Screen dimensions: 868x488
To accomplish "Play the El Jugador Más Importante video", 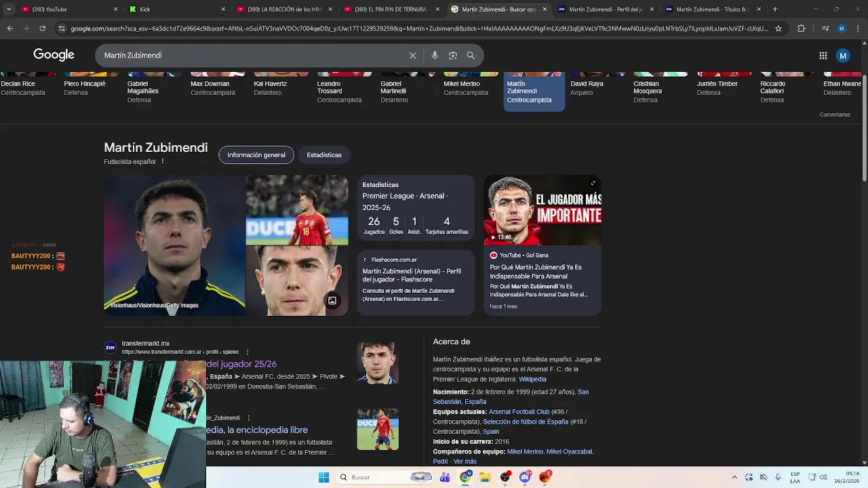I will click(x=542, y=210).
